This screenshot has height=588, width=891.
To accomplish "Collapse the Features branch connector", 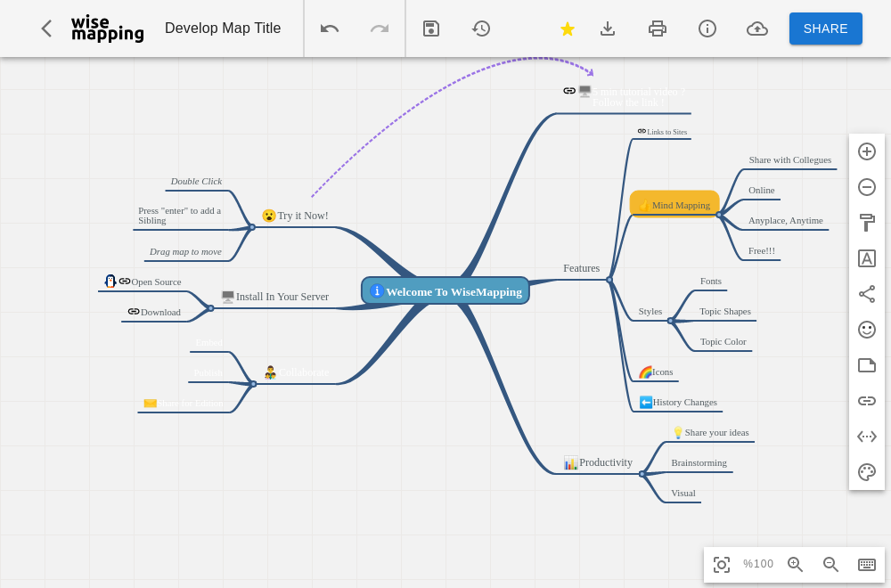I will (x=609, y=280).
